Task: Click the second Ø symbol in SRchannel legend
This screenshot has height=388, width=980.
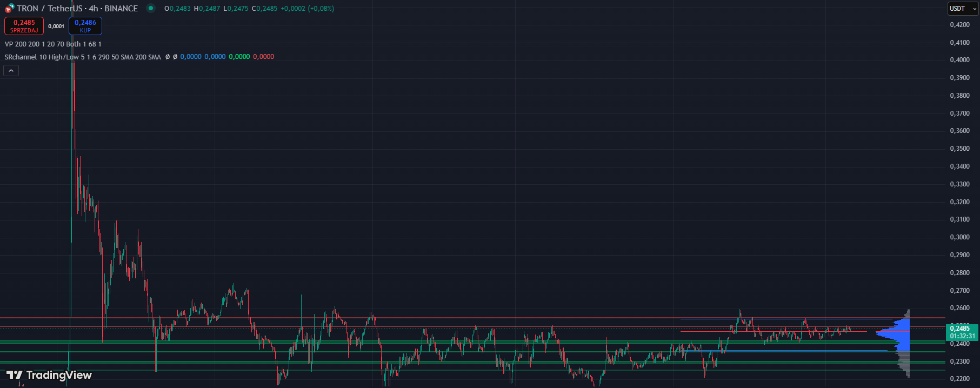Action: tap(175, 57)
